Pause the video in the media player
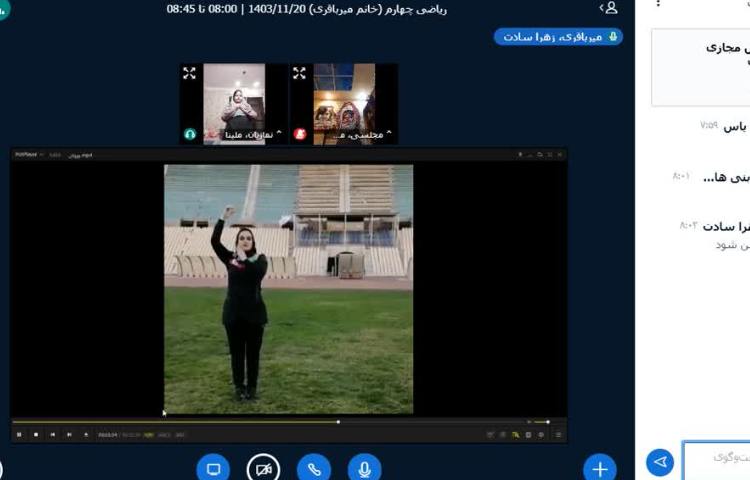 click(19, 435)
